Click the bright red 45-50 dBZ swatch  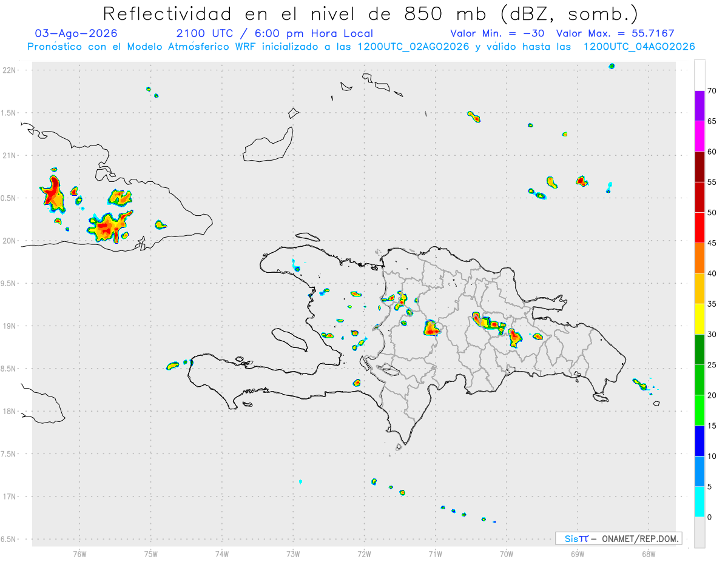click(699, 227)
